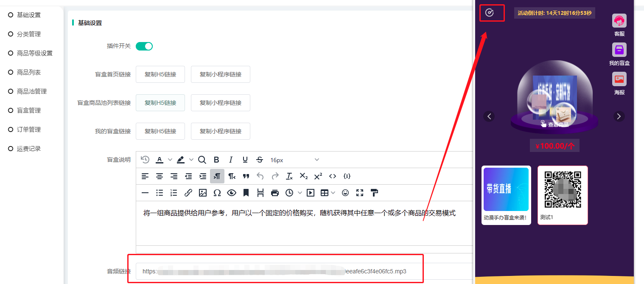Click the 客服 customer service icon
Screen dimensions: 644x284
tap(619, 21)
